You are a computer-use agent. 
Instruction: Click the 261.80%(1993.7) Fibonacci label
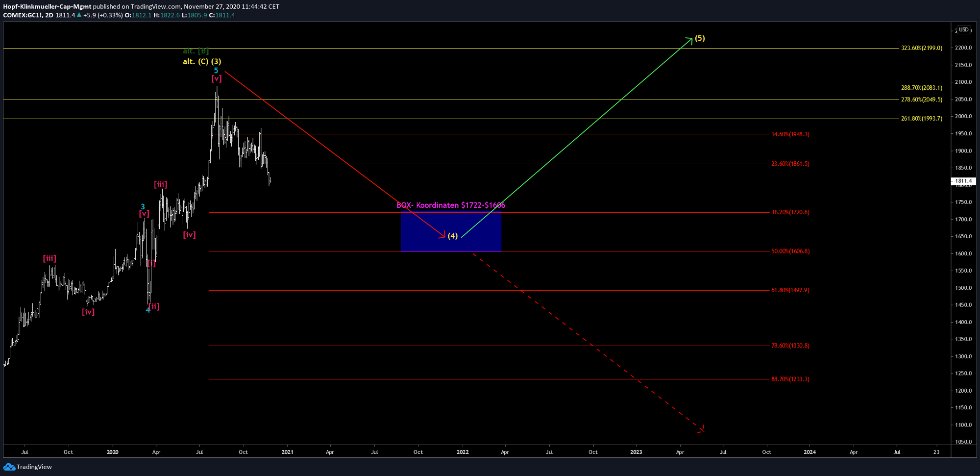(x=921, y=119)
